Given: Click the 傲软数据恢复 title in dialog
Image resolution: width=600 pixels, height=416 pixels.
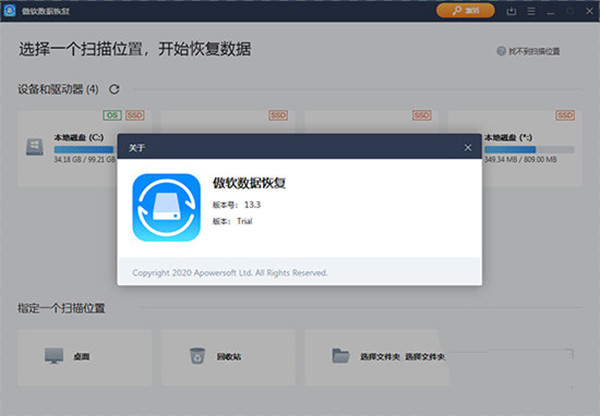Looking at the screenshot, I should click(249, 183).
